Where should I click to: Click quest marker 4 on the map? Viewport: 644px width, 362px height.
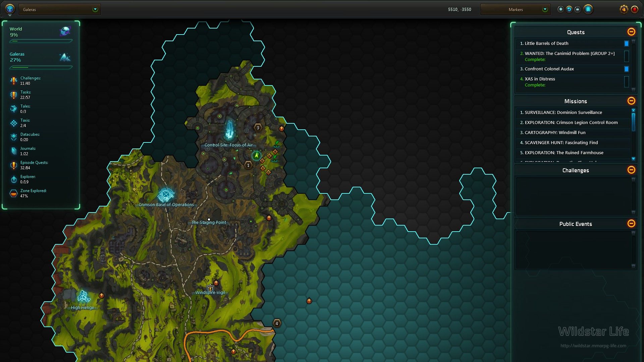[277, 323]
